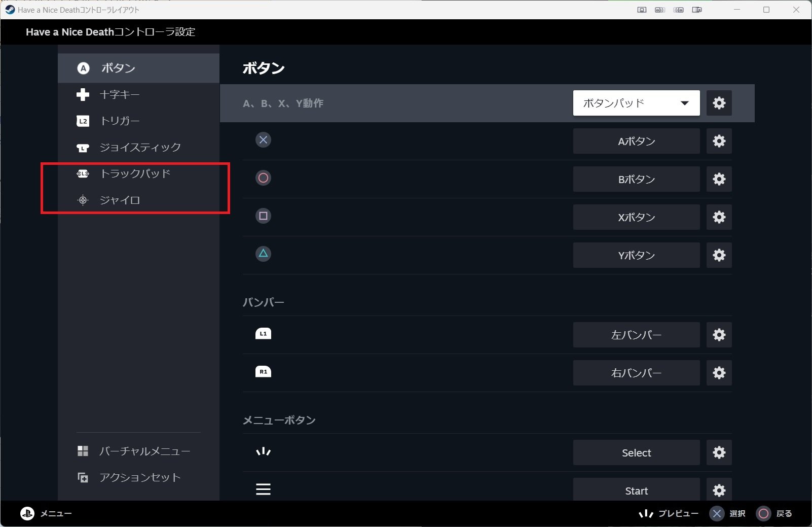Click the Have a Nice Deathコントローラ設定 heading
Image resolution: width=812 pixels, height=527 pixels.
110,32
